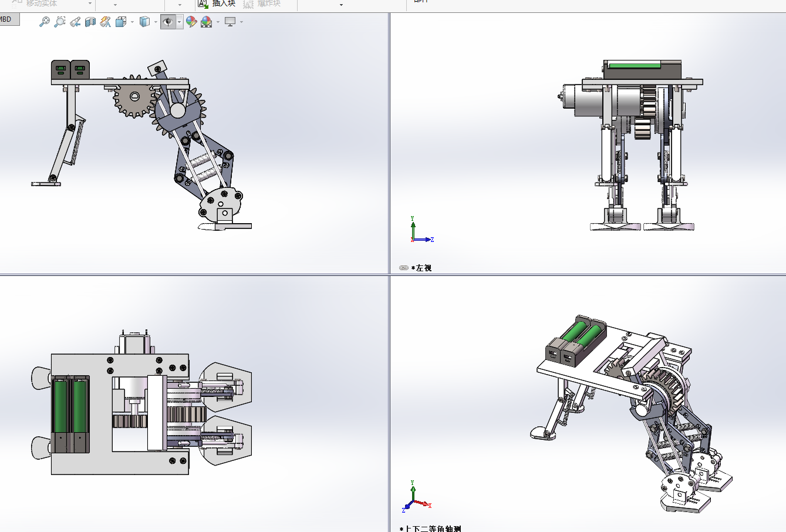Select the Zoom to Area tool
786x532 pixels.
[59, 22]
